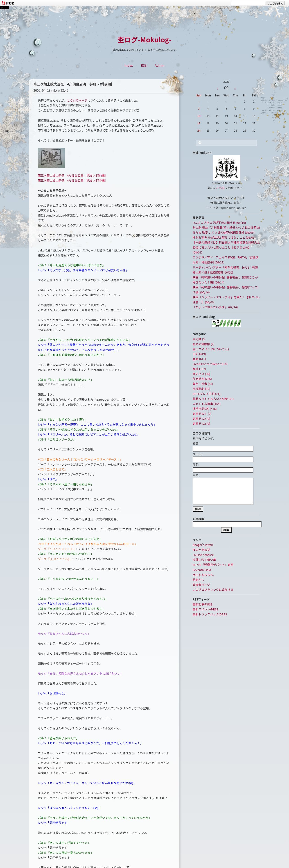Open the 携帯日記(終) (416) category
This screenshot has height=868, width=289.
[x=205, y=409]
